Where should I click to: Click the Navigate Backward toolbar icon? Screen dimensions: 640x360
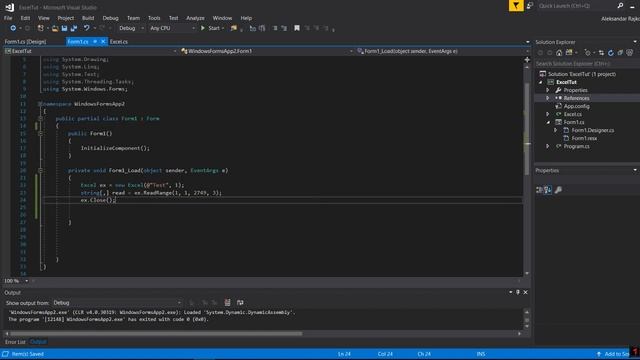coord(13,28)
